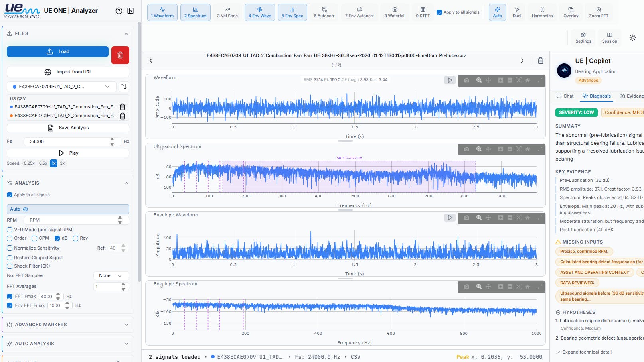This screenshot has height=362, width=644.
Task: Delete the second US CSV file
Action: tap(123, 116)
